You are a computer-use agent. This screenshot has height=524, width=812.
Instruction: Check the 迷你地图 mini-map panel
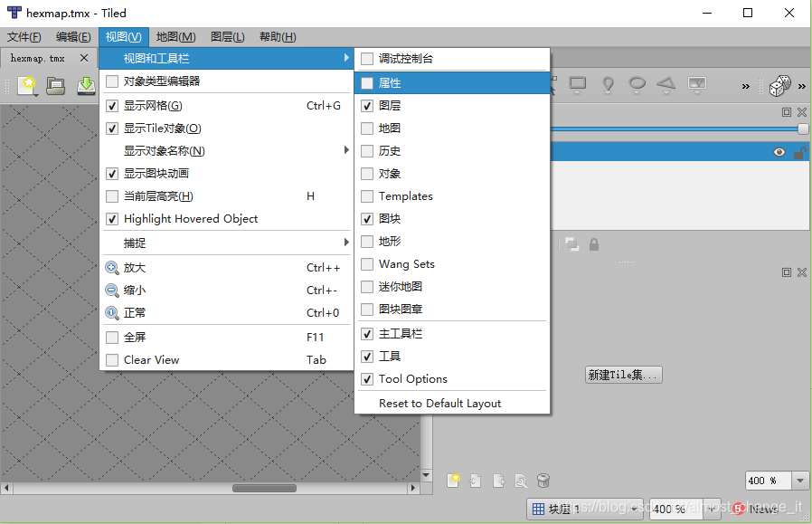366,287
